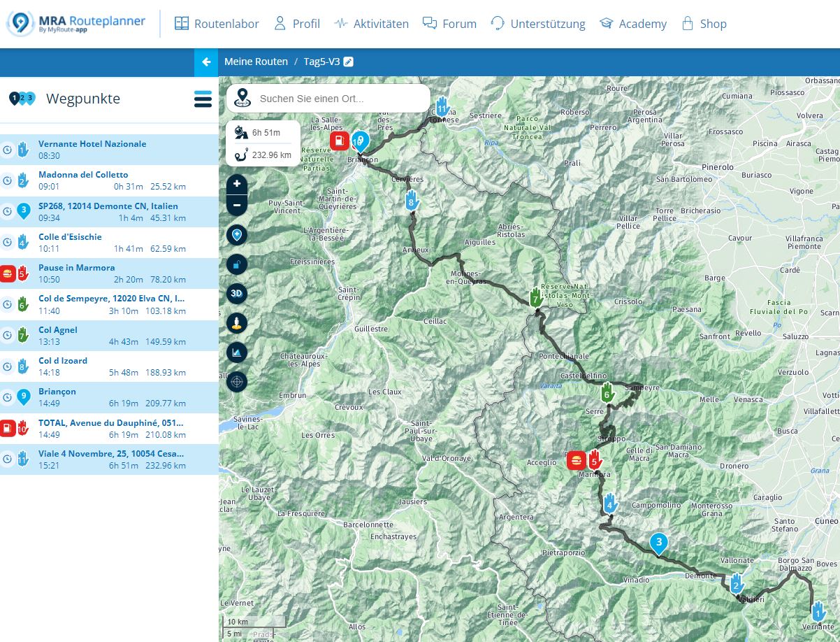Expand the Col Agnel waypoint entry
840x642 pixels.
[112, 336]
